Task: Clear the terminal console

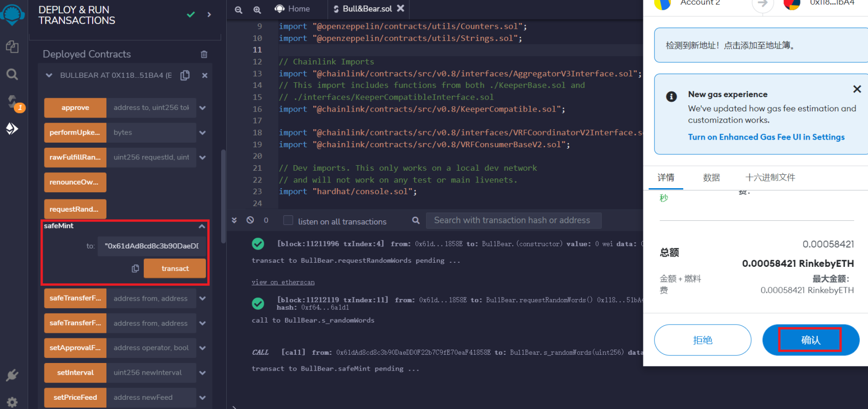Action: (x=250, y=220)
